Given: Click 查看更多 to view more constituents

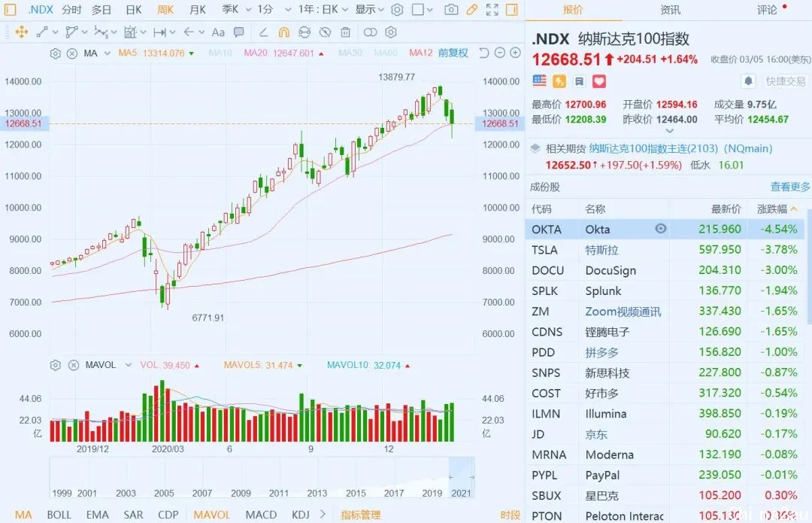Looking at the screenshot, I should point(789,187).
